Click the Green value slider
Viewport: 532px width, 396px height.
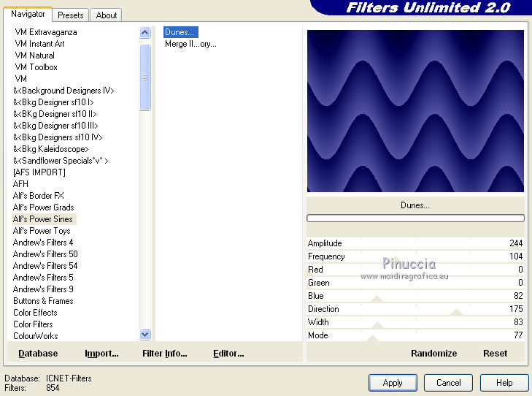tap(415, 283)
